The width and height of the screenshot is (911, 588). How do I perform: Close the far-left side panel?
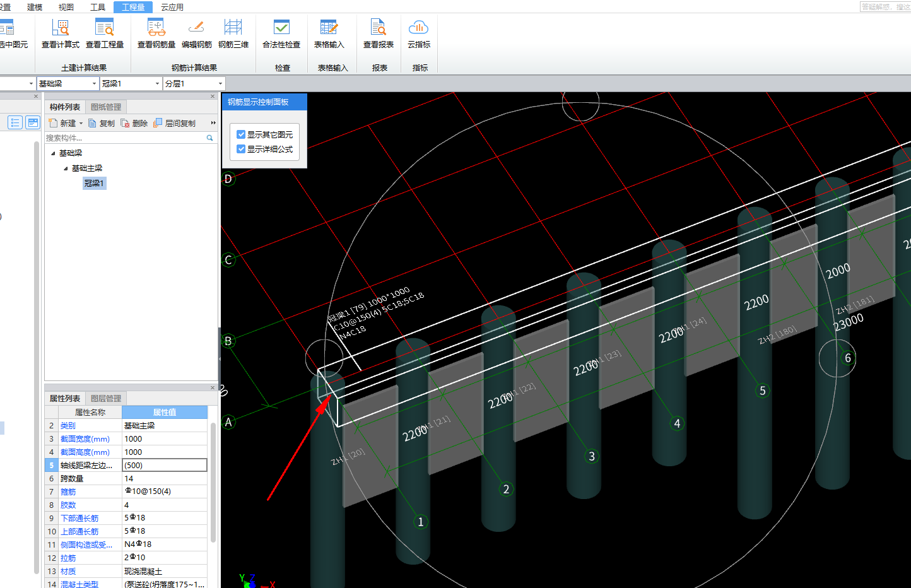coord(36,97)
